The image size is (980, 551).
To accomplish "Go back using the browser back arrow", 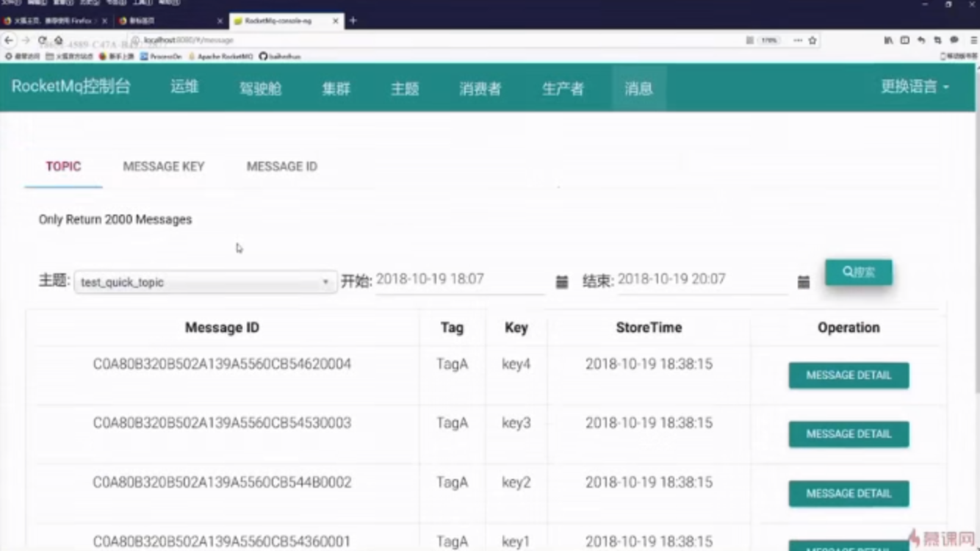I will 9,40.
